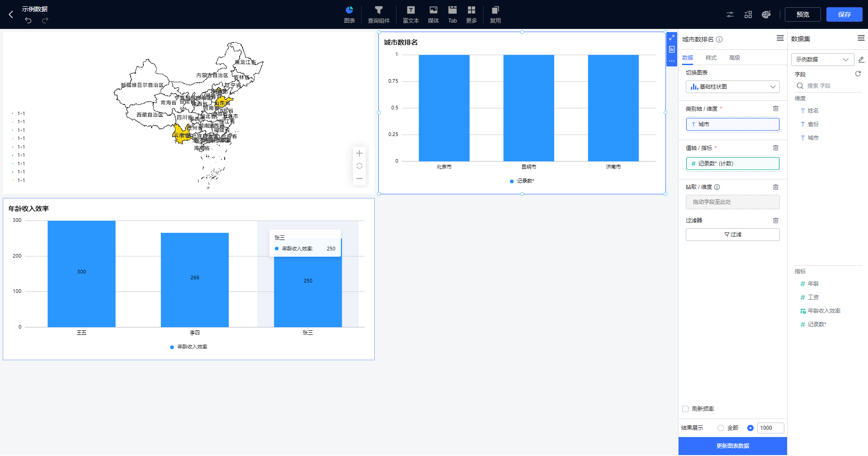Click the back arrow icon
The height and width of the screenshot is (456, 868).
pyautogui.click(x=11, y=14)
